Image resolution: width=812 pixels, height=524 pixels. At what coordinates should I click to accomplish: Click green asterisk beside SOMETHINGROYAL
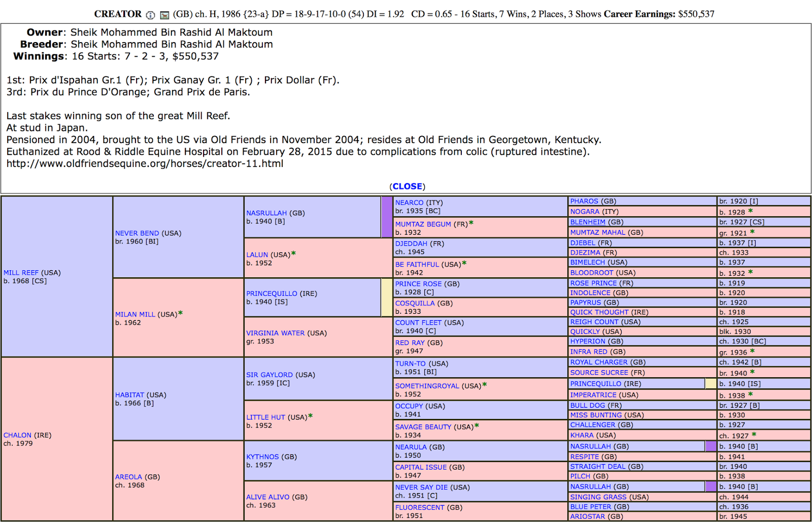[484, 385]
